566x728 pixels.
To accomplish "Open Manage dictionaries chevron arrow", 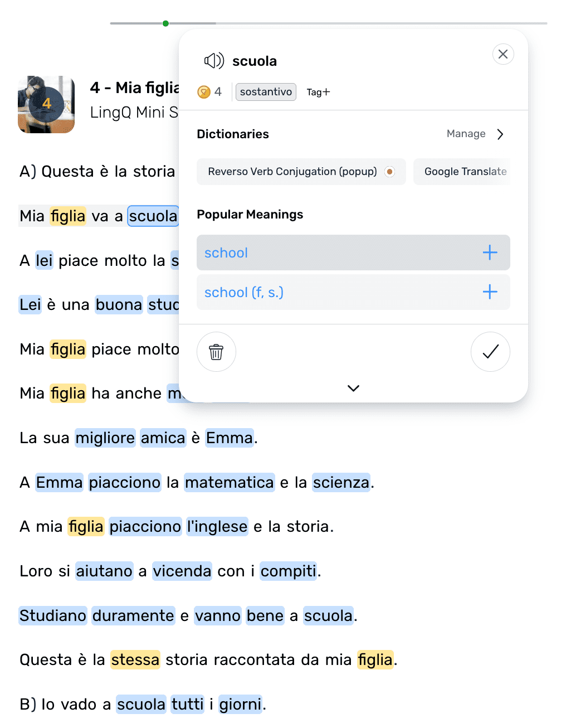I will click(500, 134).
